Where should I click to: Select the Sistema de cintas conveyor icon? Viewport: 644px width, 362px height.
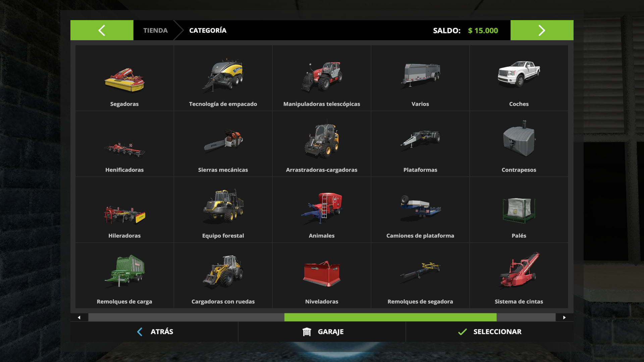[519, 270]
